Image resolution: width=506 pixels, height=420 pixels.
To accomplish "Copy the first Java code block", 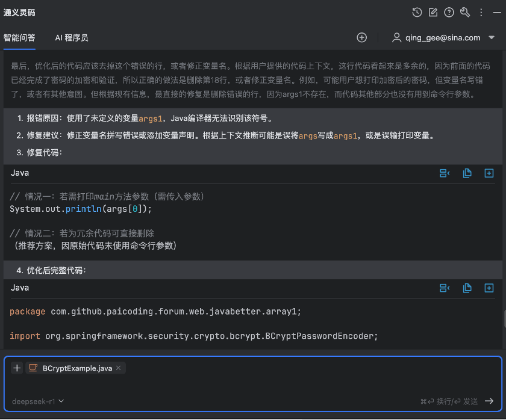I will pyautogui.click(x=467, y=173).
